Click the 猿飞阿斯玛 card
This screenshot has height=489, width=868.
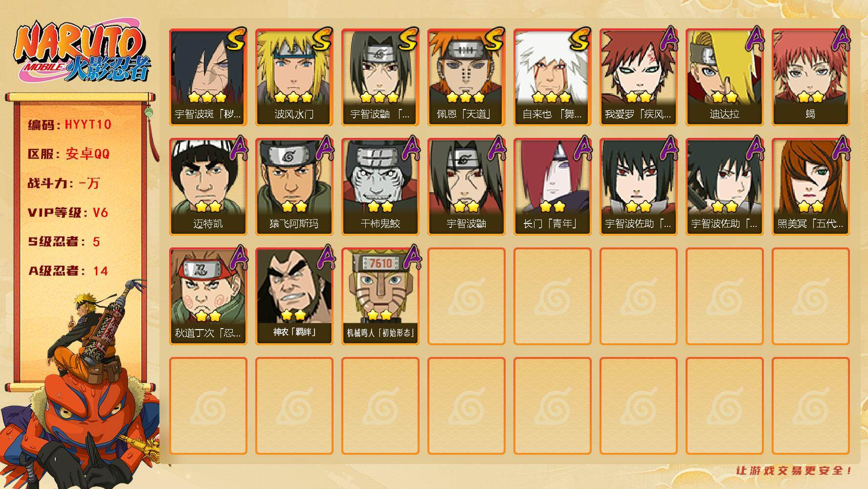coord(294,186)
